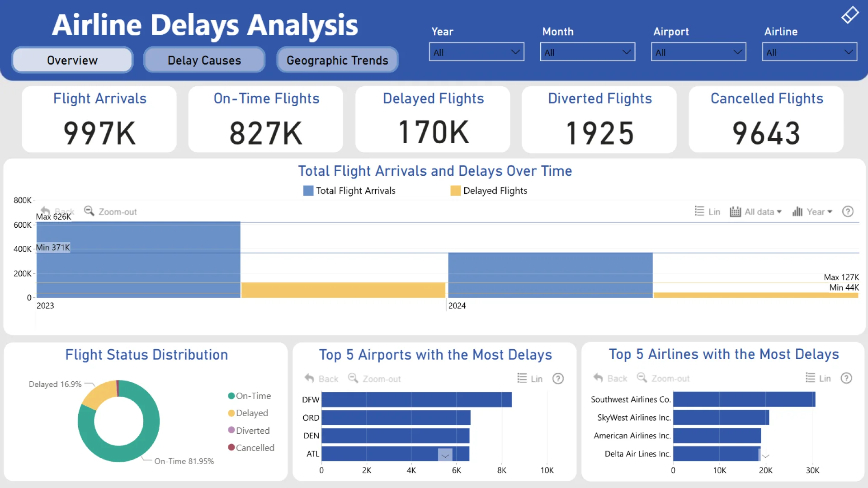Click the Delayed 16.9% data label
The height and width of the screenshot is (488, 868).
click(55, 384)
